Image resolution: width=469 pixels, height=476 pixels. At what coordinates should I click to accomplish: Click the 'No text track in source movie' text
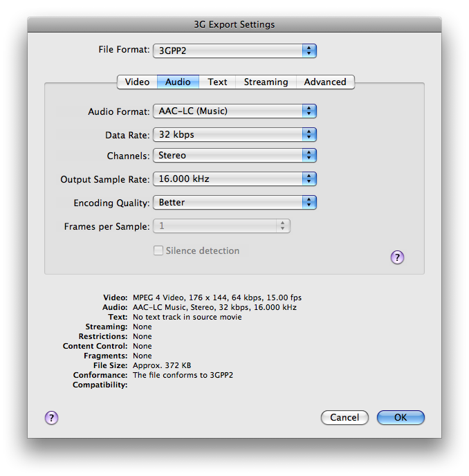pos(187,317)
